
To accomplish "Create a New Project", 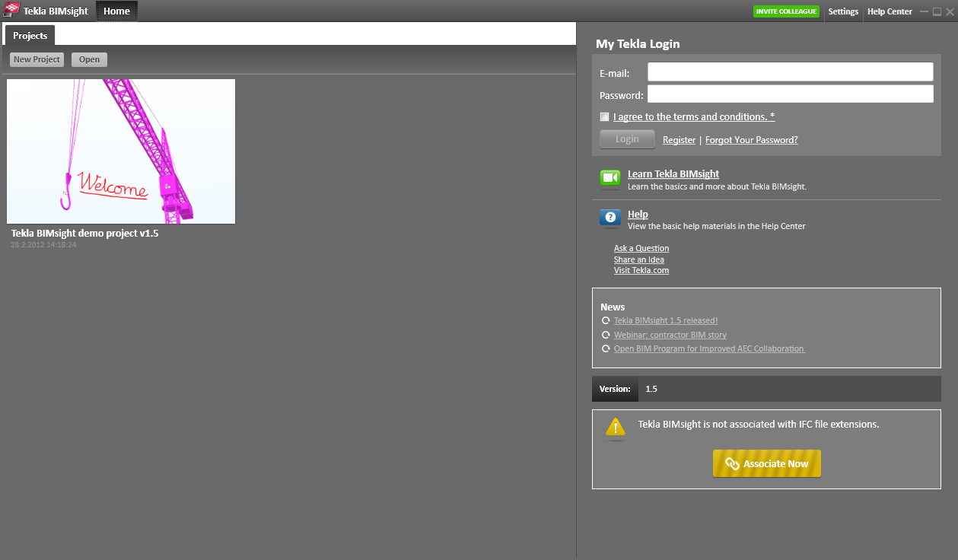I will point(37,59).
